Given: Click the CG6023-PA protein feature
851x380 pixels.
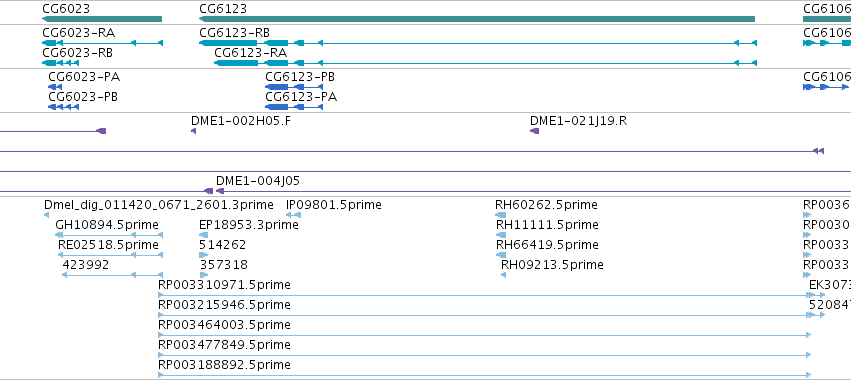Looking at the screenshot, I should point(55,87).
